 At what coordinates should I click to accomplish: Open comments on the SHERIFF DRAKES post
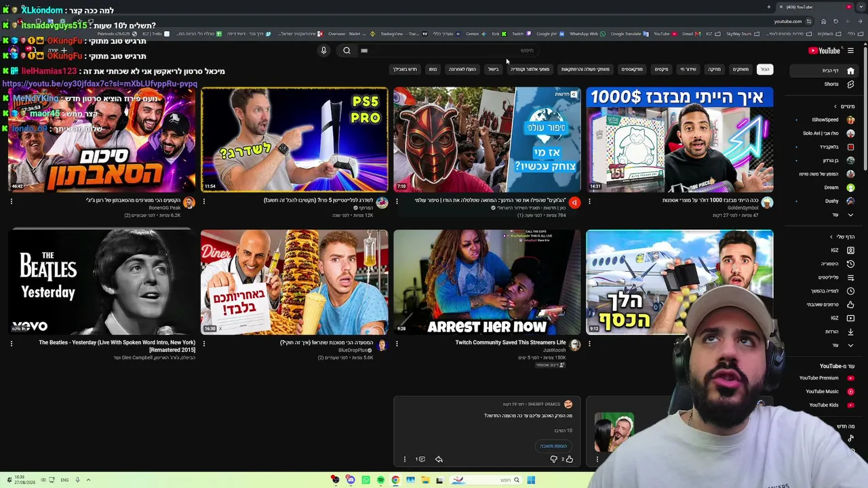pos(420,460)
